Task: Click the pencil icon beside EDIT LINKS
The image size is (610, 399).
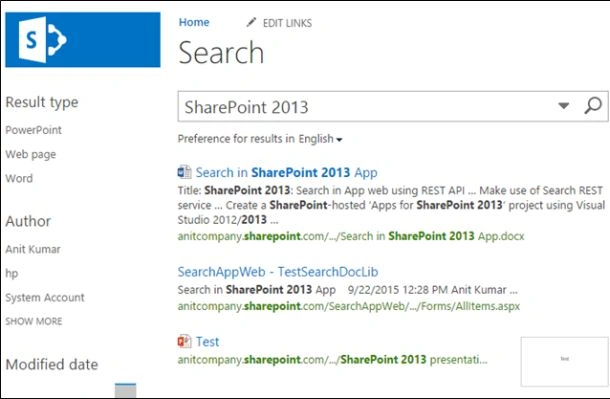Action: click(251, 23)
